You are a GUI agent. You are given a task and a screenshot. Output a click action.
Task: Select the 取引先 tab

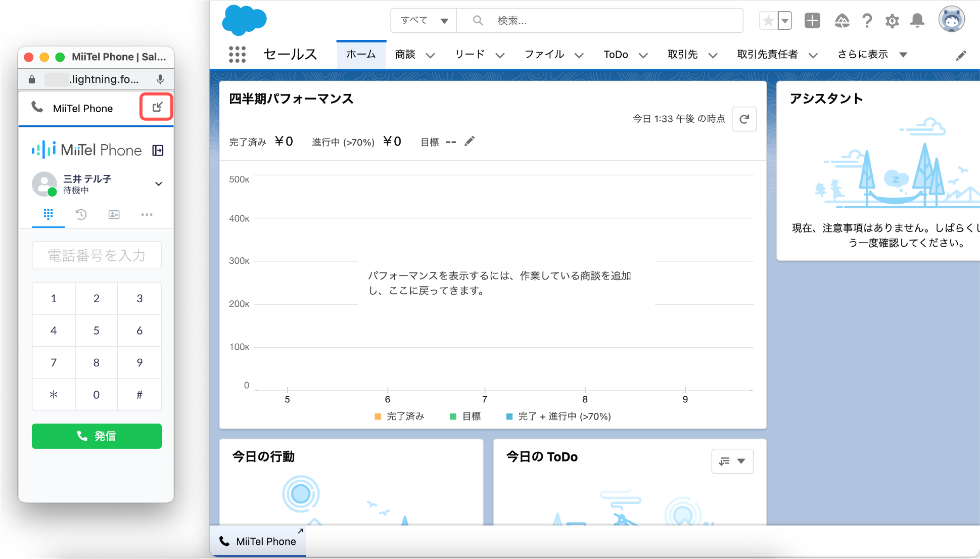tap(683, 55)
